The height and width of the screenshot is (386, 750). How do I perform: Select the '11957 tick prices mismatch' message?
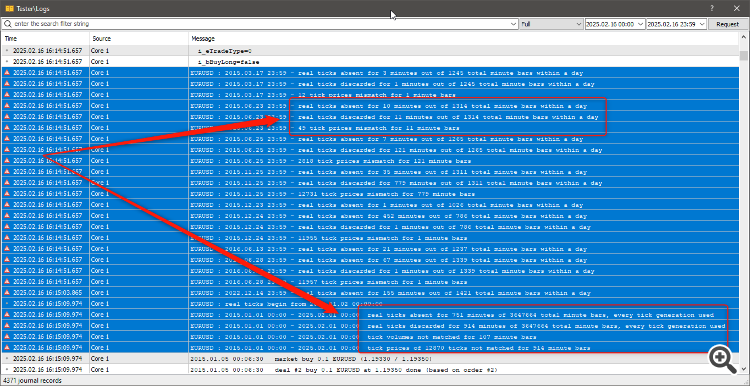tap(329, 282)
